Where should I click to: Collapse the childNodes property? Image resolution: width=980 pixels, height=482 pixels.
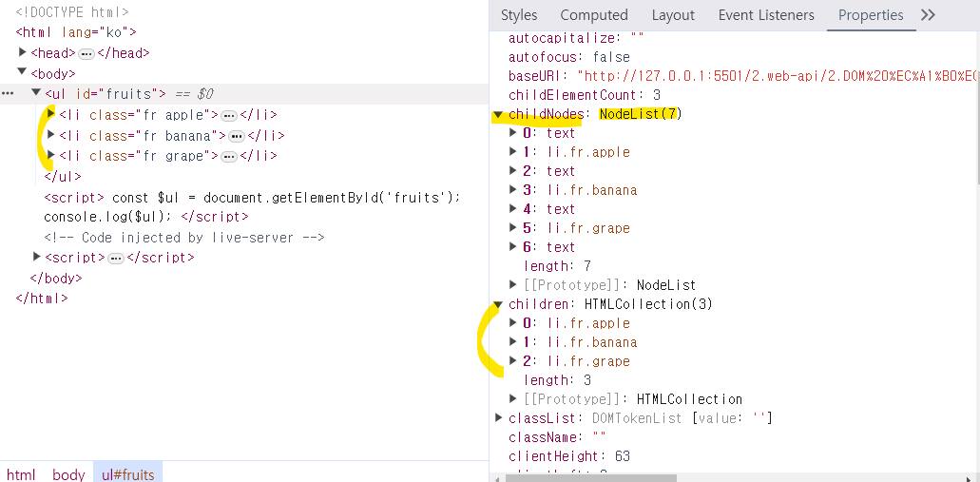(498, 115)
